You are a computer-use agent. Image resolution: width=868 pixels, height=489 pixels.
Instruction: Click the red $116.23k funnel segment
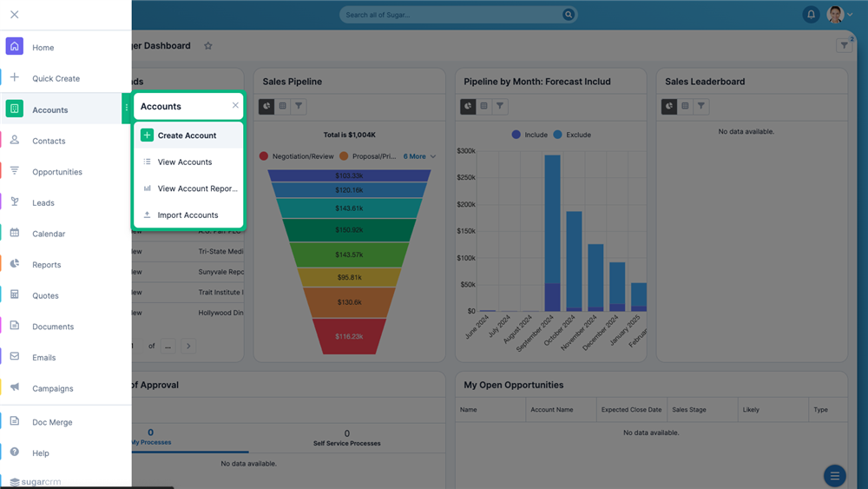(x=348, y=336)
